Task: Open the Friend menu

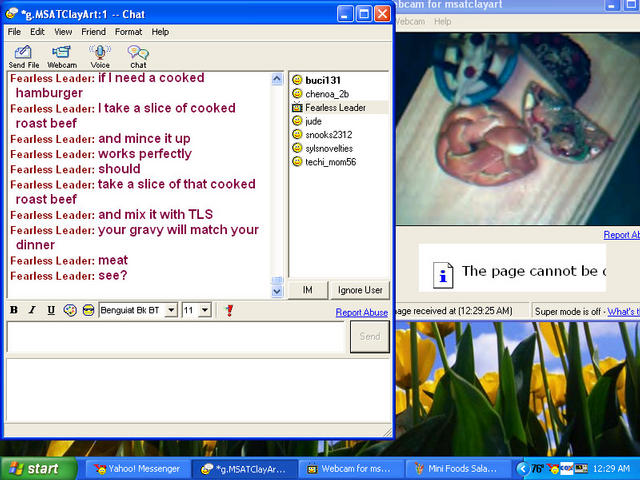Action: pyautogui.click(x=93, y=32)
